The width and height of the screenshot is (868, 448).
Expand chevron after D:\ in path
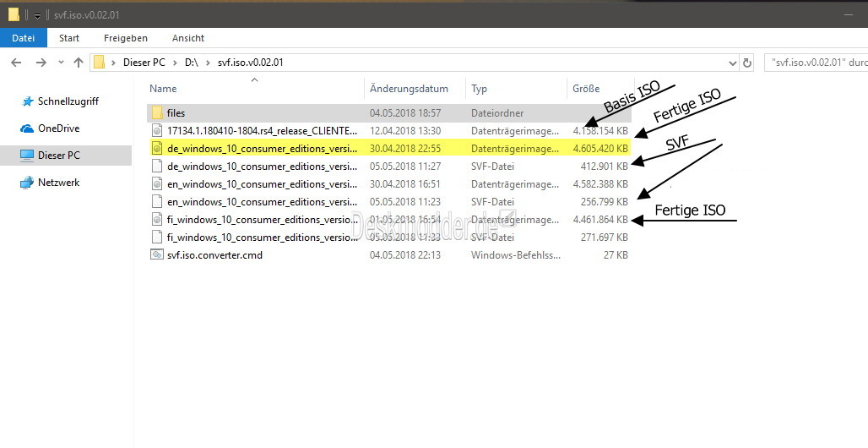point(209,63)
